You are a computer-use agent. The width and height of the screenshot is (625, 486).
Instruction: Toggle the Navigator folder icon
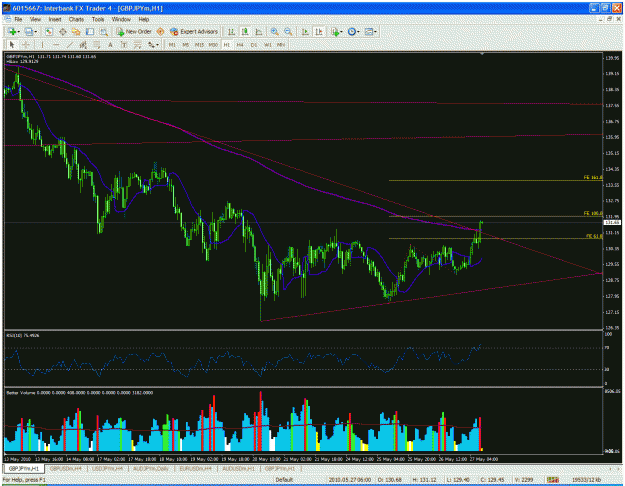pyautogui.click(x=76, y=32)
